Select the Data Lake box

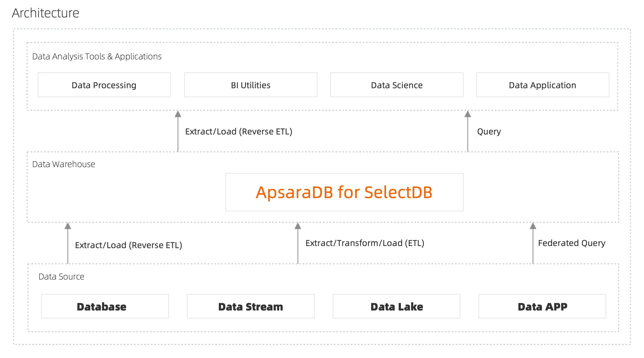click(397, 306)
